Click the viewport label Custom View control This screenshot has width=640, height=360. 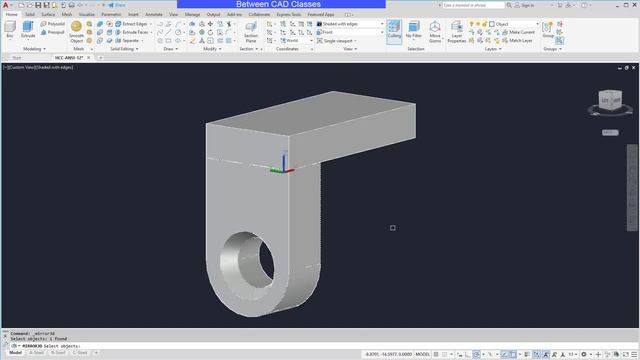[21, 67]
